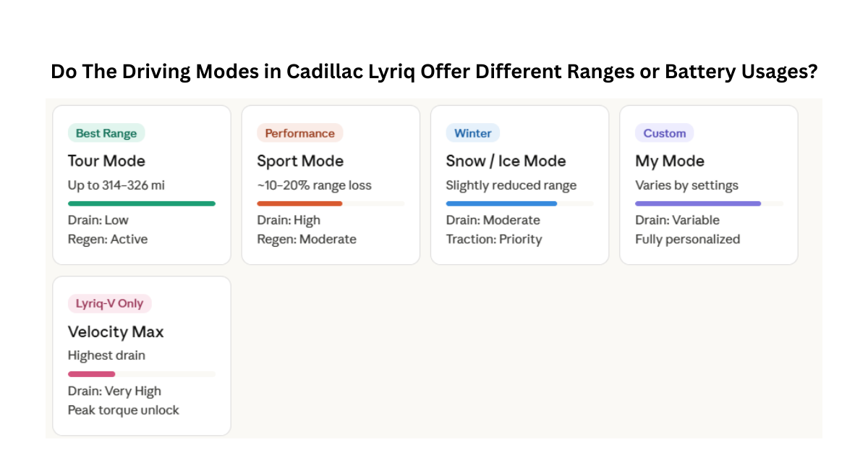Click the Best Range badge
Image resolution: width=868 pixels, height=456 pixels.
(x=106, y=133)
